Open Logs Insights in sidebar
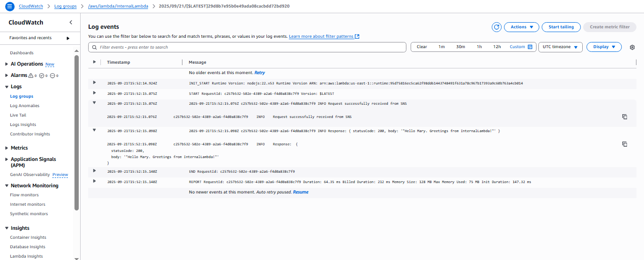 23,125
